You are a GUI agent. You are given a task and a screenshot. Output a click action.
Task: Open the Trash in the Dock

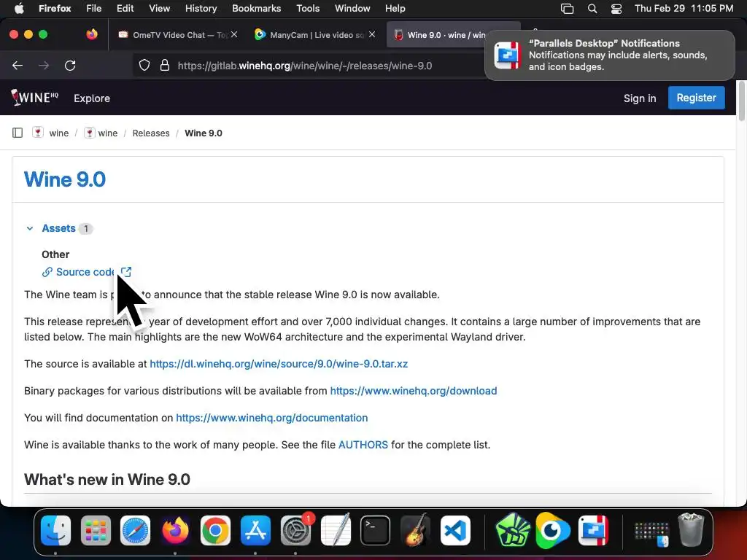[691, 529]
